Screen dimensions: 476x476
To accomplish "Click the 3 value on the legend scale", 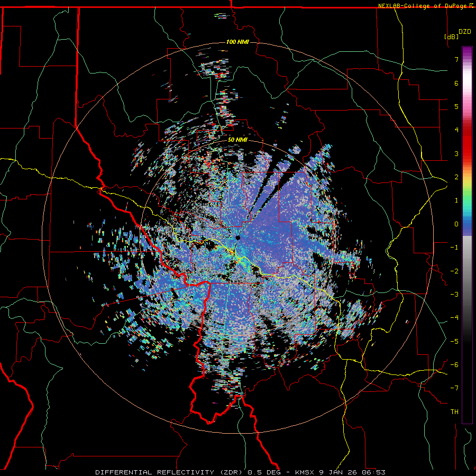I will pyautogui.click(x=456, y=153).
